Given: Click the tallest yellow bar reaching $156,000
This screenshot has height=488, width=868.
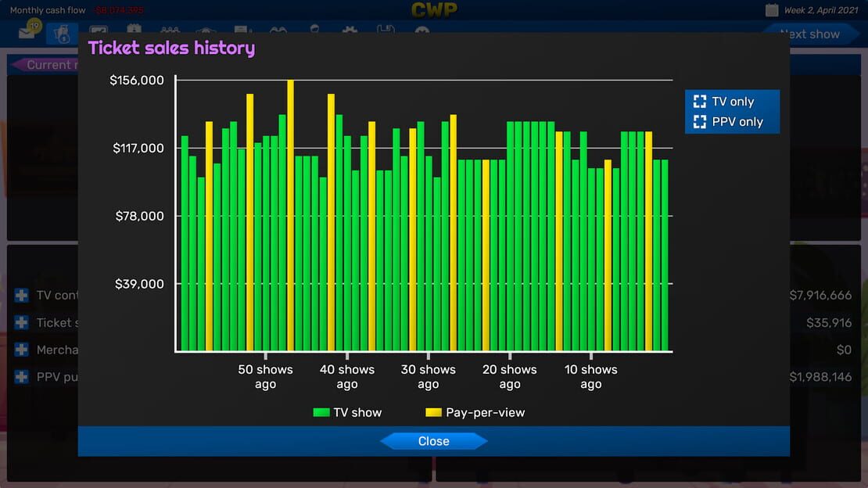Looking at the screenshot, I should [x=291, y=216].
